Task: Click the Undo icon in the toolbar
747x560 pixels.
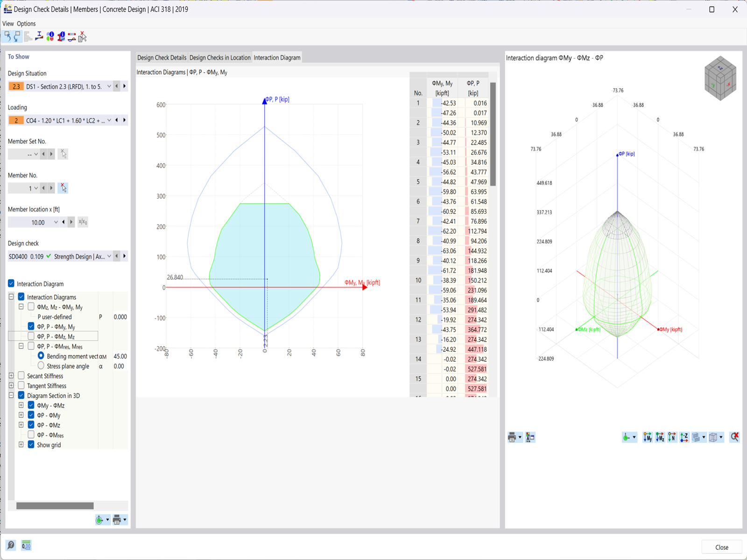Action: 7,36
